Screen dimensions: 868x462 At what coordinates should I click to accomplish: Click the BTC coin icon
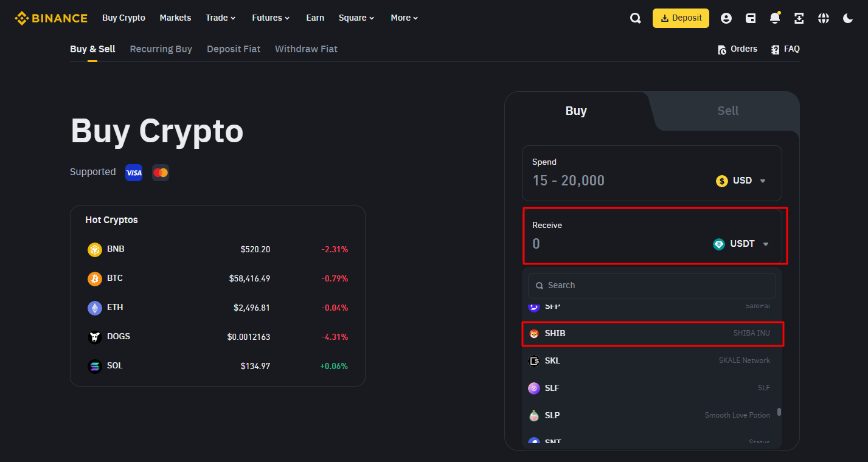point(95,278)
